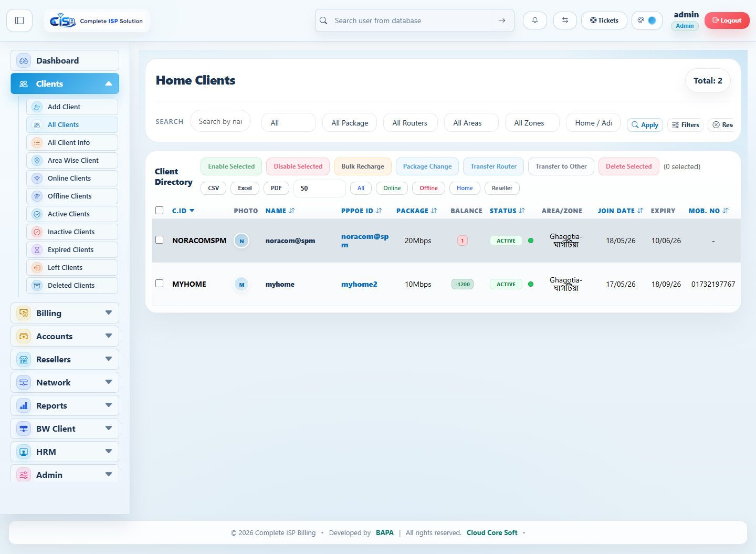Click the Add Client person icon
The width and height of the screenshot is (756, 554).
click(37, 107)
